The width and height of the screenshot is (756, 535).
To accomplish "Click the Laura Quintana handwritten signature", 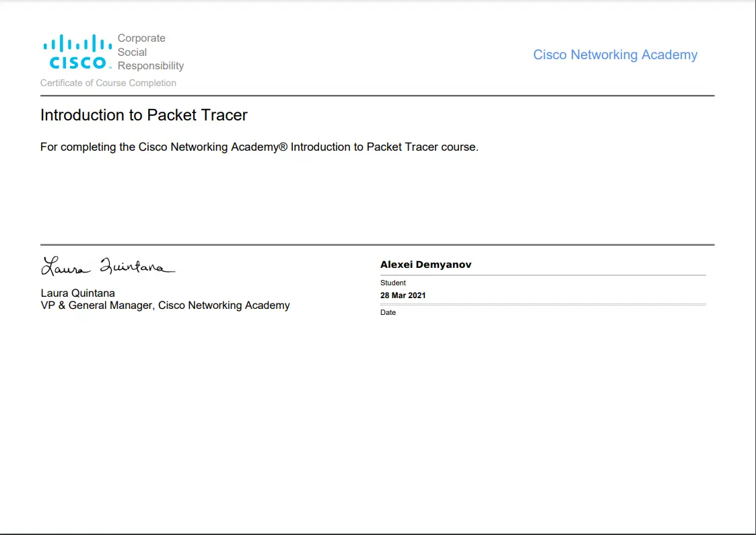I will pyautogui.click(x=108, y=266).
